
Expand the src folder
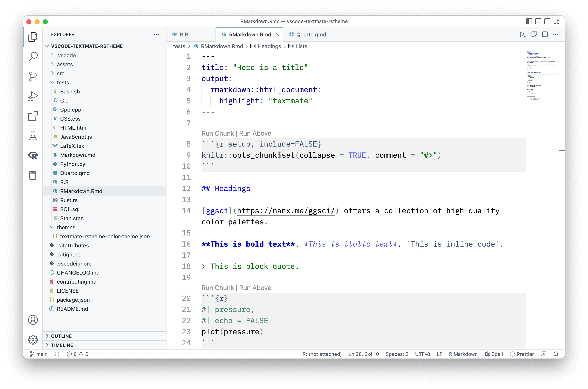click(60, 73)
